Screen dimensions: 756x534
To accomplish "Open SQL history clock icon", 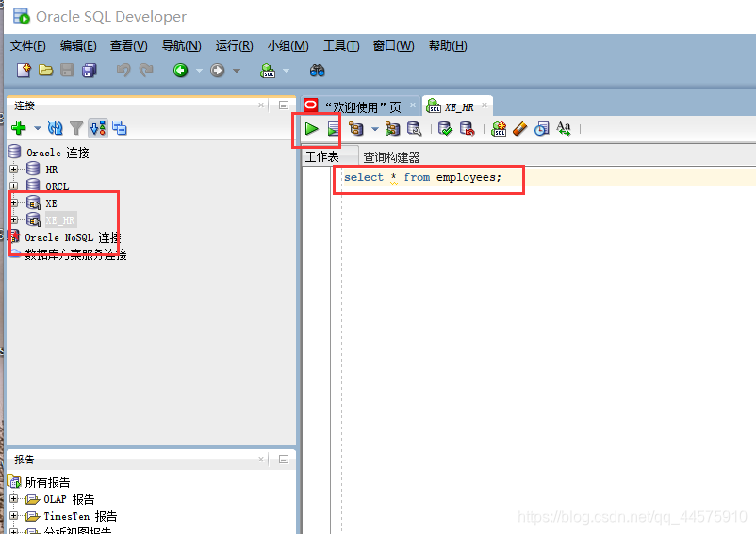I will [541, 129].
